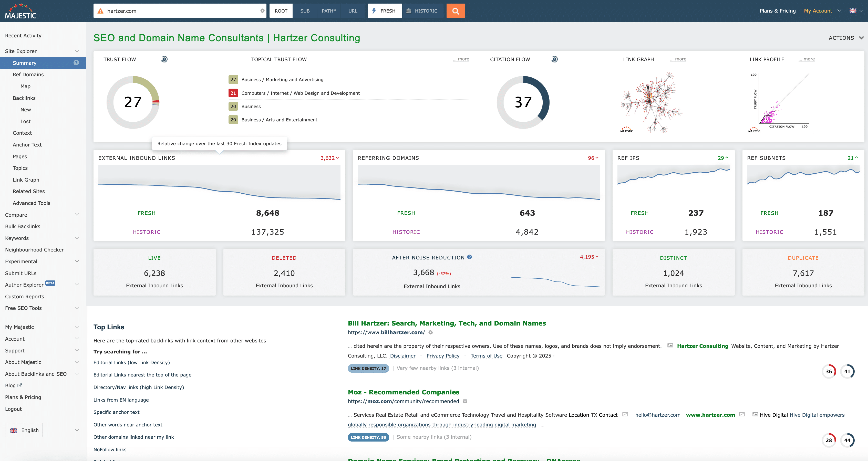
Task: Open search settings gear in search box
Action: pyautogui.click(x=263, y=11)
